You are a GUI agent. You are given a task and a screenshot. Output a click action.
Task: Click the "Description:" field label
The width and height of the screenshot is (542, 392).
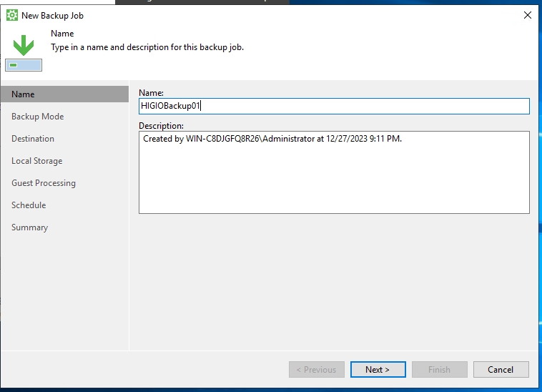pos(161,126)
